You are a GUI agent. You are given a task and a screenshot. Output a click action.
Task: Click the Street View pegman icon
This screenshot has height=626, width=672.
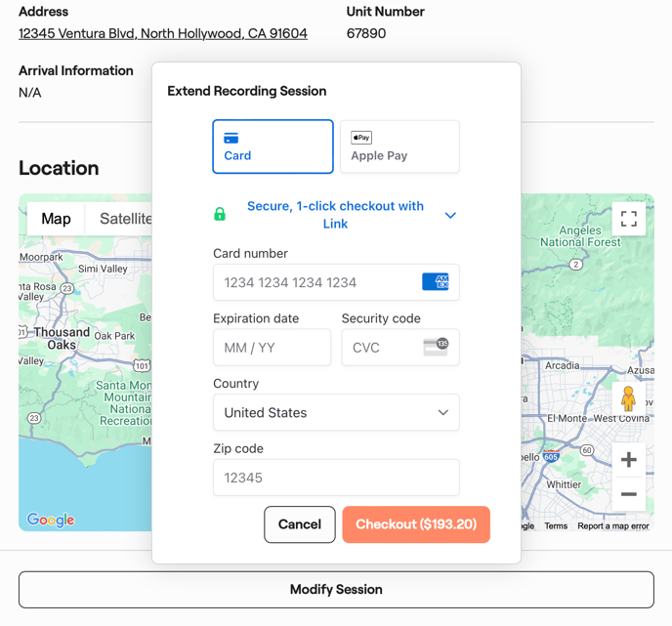coord(628,398)
